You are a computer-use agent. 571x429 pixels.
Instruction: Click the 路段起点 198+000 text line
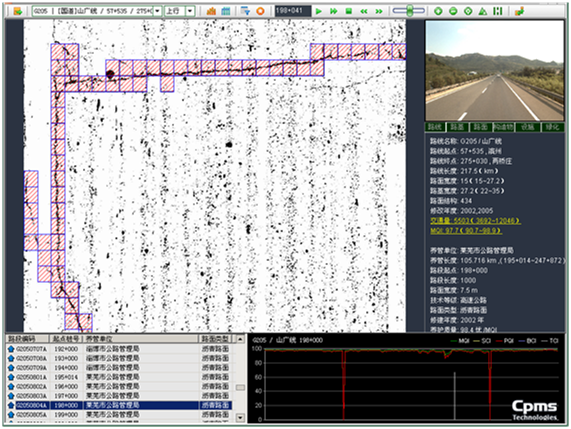459,270
